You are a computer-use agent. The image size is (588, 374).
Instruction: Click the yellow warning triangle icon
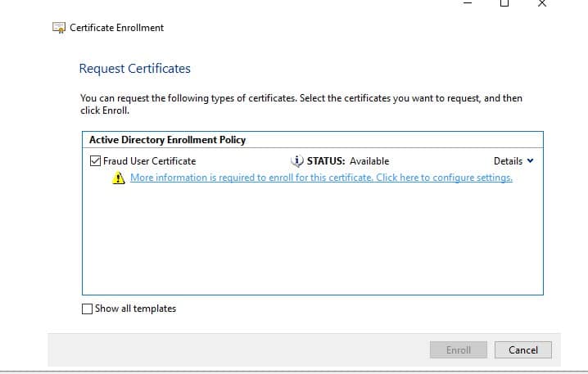click(119, 178)
